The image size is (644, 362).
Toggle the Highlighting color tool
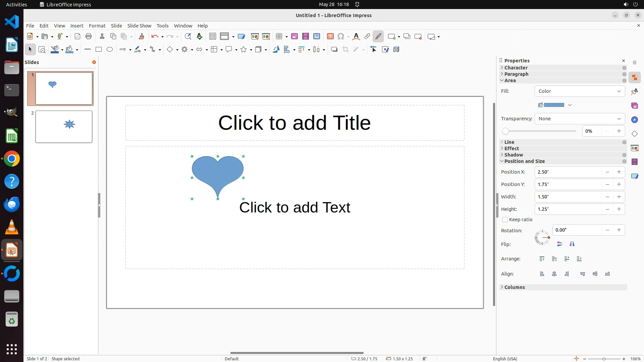coord(378,37)
